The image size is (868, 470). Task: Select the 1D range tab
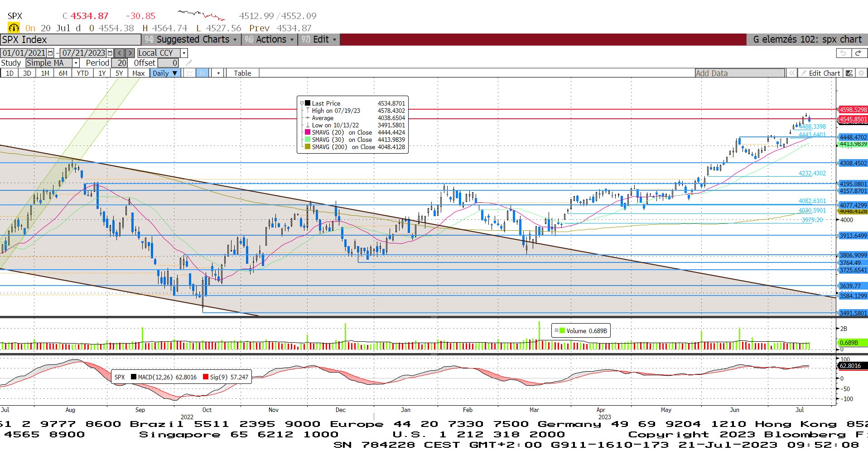tap(10, 73)
